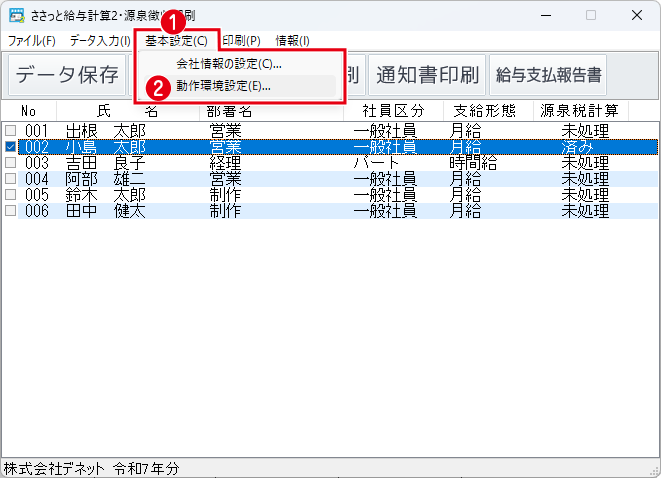Open the 情報(I) menu
The image size is (661, 478).
tap(292, 41)
